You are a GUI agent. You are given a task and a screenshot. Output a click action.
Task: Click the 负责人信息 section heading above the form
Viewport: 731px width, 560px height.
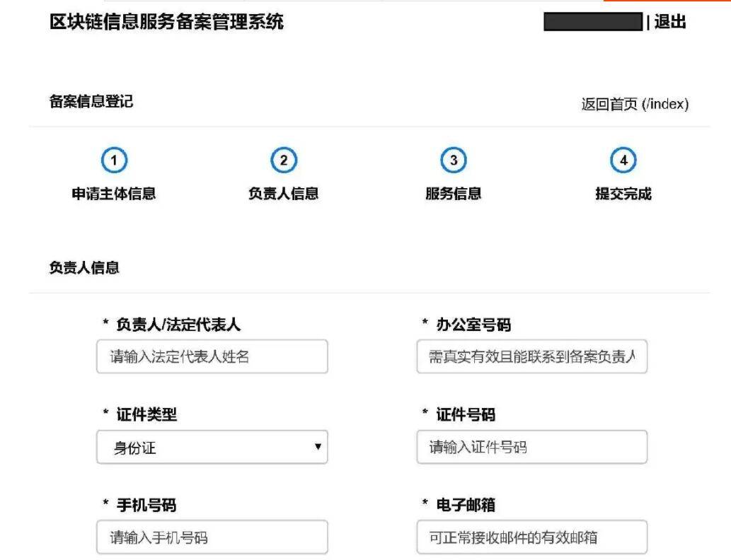84,268
